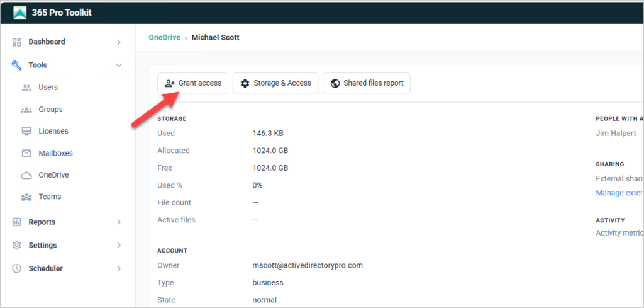644x308 pixels.
Task: Collapse the Tools section chevron
Action: click(x=119, y=66)
